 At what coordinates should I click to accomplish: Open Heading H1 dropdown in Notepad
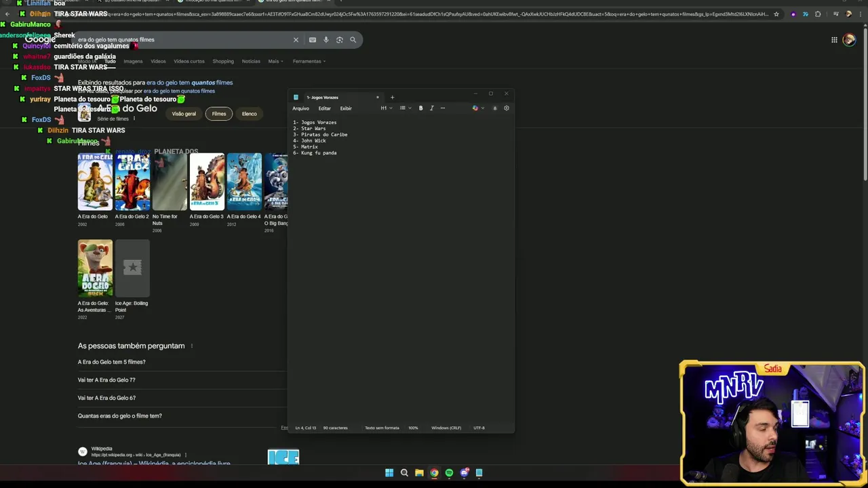click(387, 108)
